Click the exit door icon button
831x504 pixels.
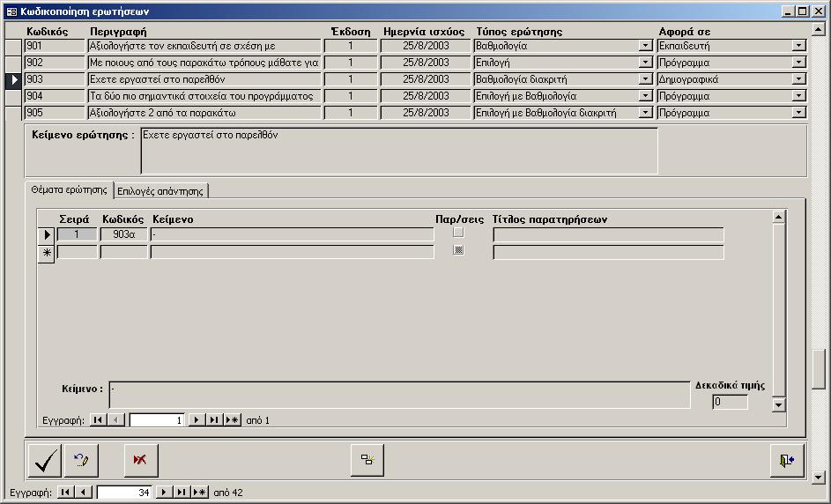pos(786,460)
